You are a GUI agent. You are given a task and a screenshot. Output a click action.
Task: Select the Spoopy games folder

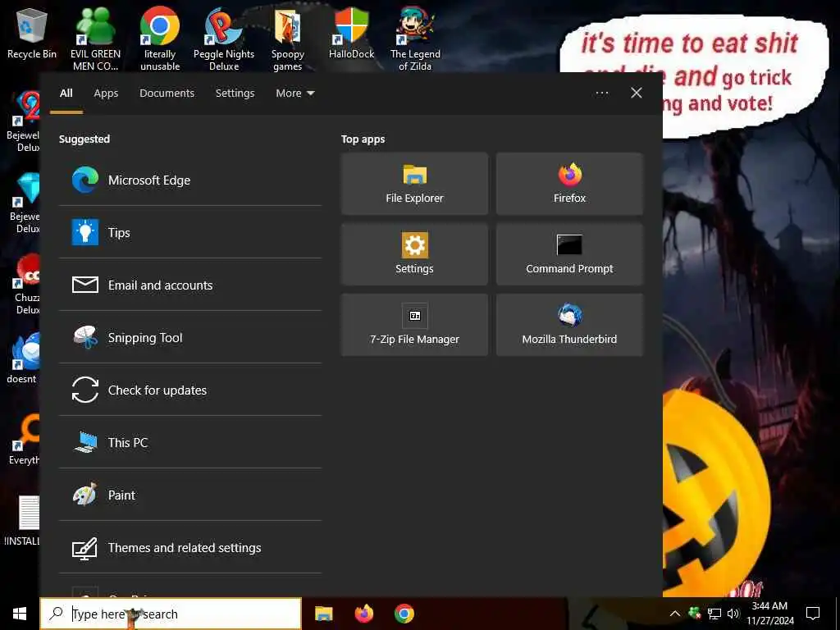click(x=288, y=39)
